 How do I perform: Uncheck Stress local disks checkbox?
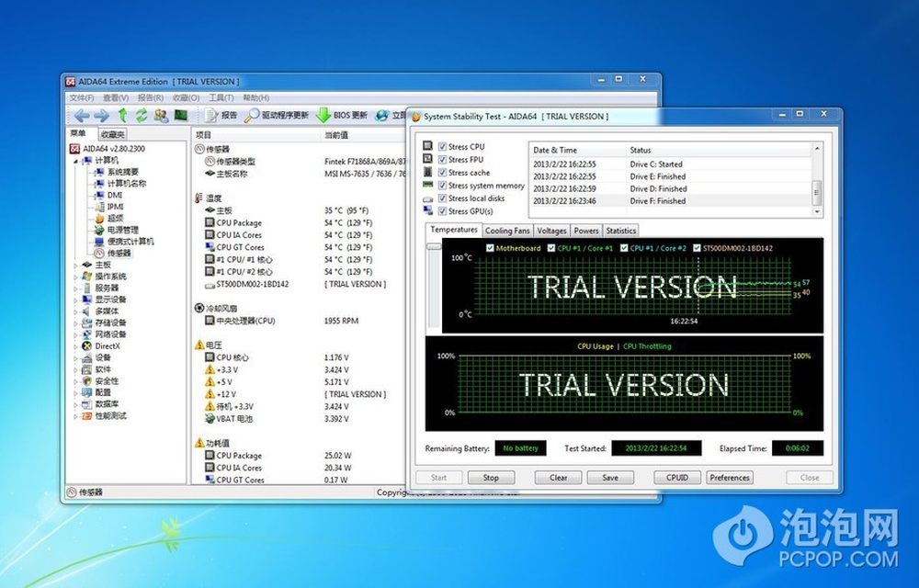coord(443,198)
